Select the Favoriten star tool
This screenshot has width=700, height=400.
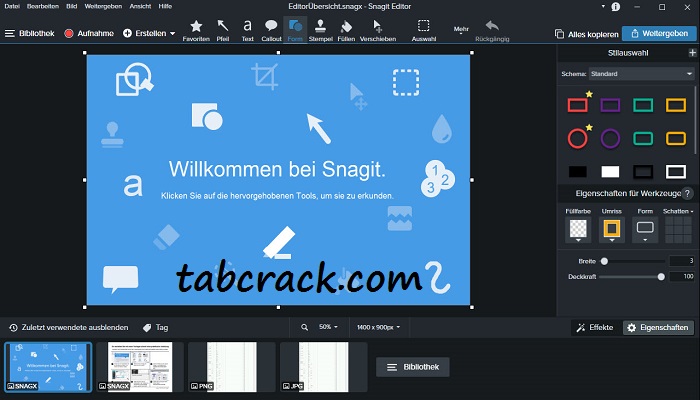[x=196, y=30]
